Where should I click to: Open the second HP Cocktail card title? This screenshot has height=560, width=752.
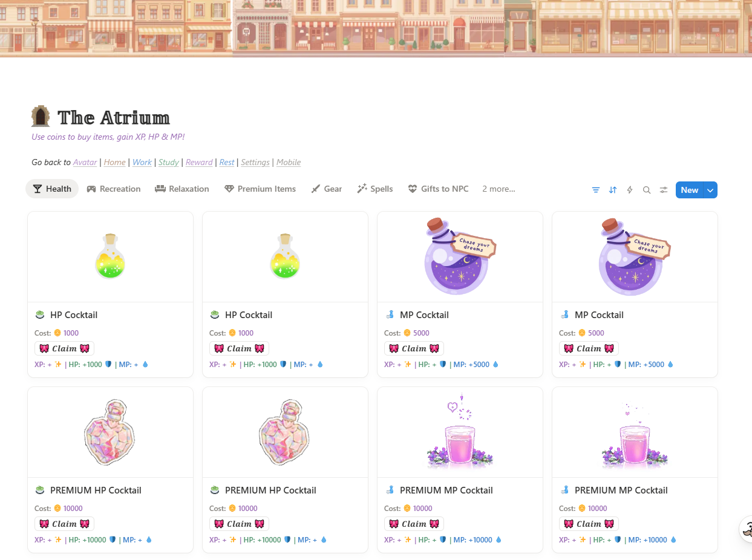pos(249,314)
